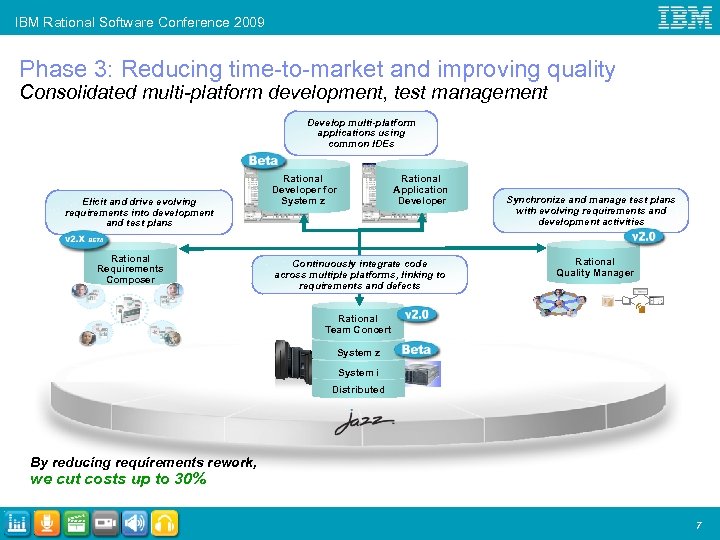Click the v2.0 badge on Team Concert
Image resolution: width=720 pixels, height=540 pixels.
click(417, 315)
